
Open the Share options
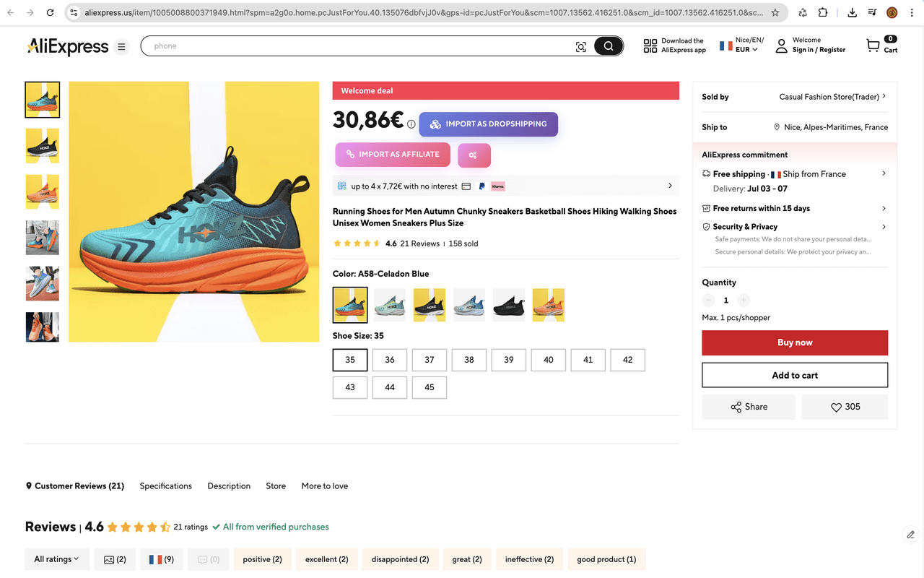[x=749, y=407]
